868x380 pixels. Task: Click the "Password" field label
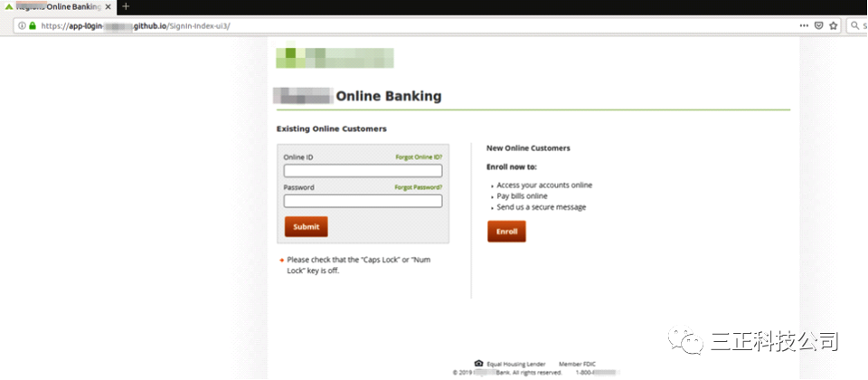click(x=299, y=187)
